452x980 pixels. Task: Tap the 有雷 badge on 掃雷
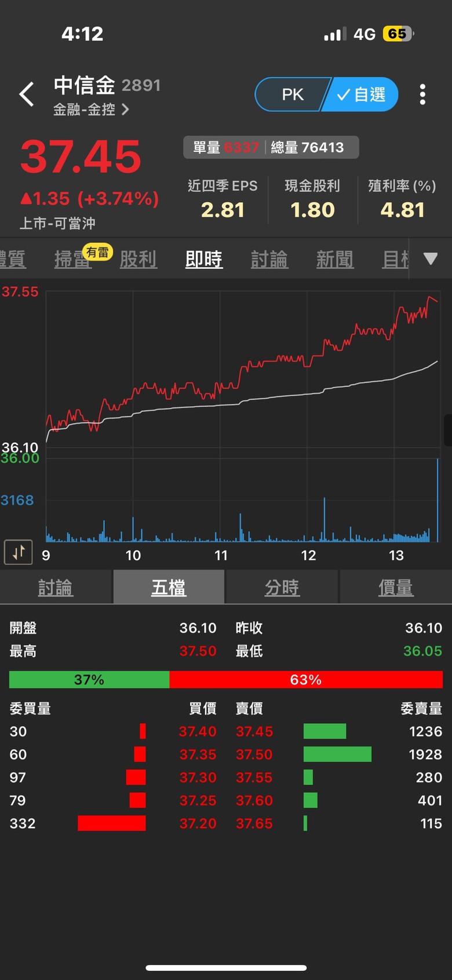coord(97,252)
